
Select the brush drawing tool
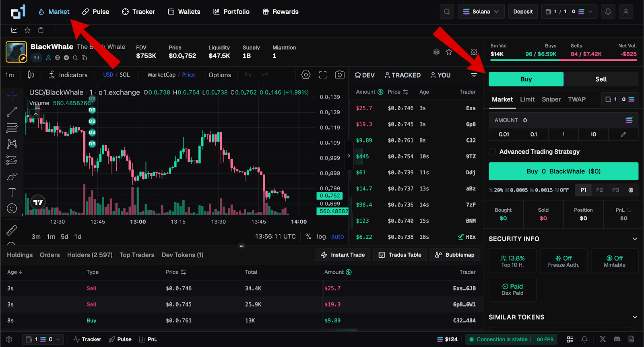(12, 176)
